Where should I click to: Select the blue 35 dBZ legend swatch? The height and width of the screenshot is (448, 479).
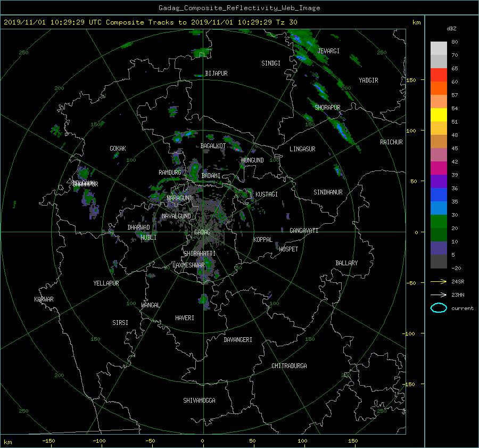[439, 195]
